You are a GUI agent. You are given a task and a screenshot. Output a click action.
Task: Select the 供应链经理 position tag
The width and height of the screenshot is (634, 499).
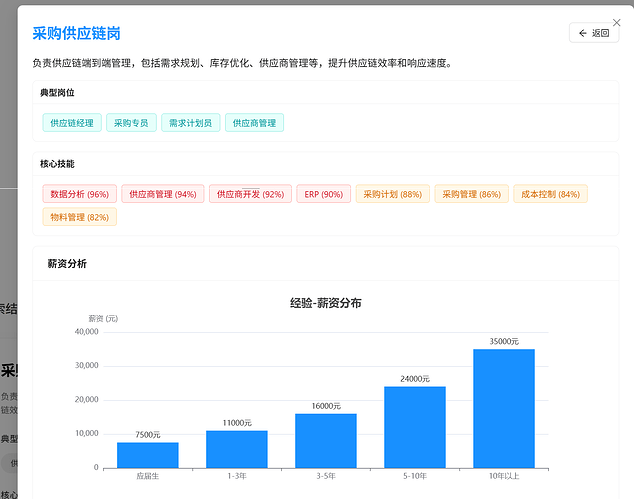pyautogui.click(x=71, y=123)
